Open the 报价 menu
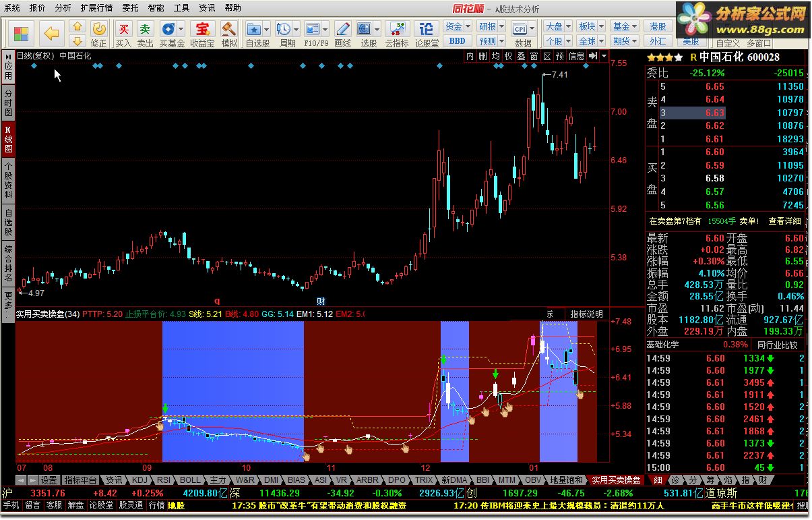Screen dimensions: 812x520 [x=38, y=8]
